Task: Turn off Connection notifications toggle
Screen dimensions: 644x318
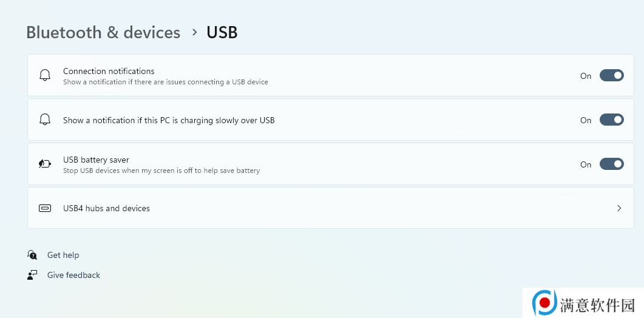Action: 612,76
